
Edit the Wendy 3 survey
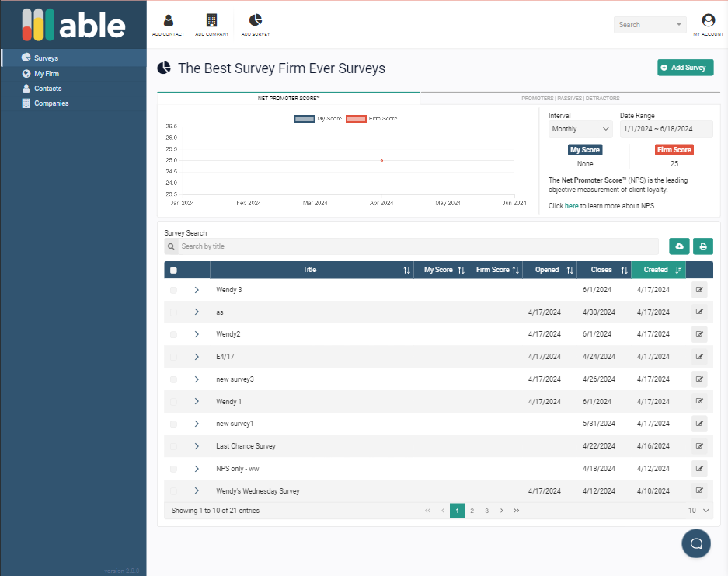[699, 290]
